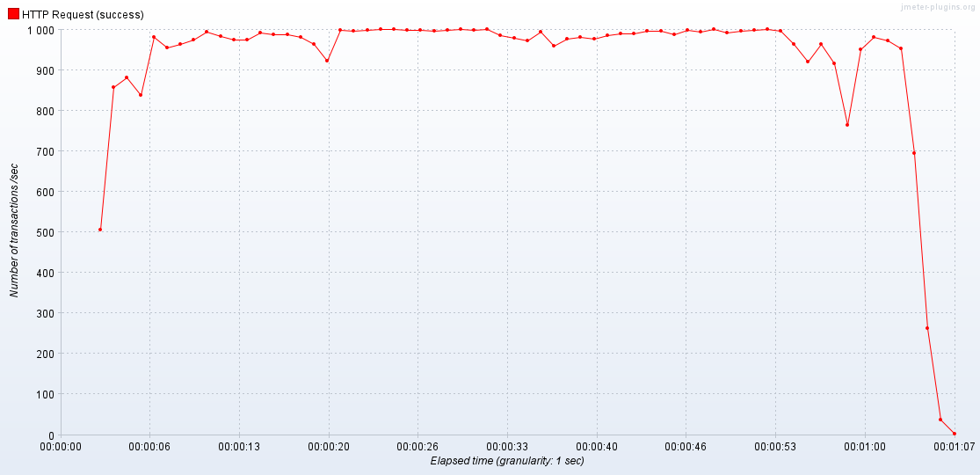Click the y-axis title Number of transactions /sec
This screenshot has height=475, width=980.
(14, 230)
